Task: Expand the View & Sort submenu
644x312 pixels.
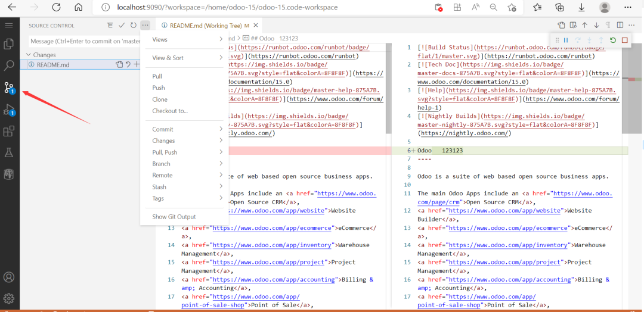Action: (x=184, y=58)
